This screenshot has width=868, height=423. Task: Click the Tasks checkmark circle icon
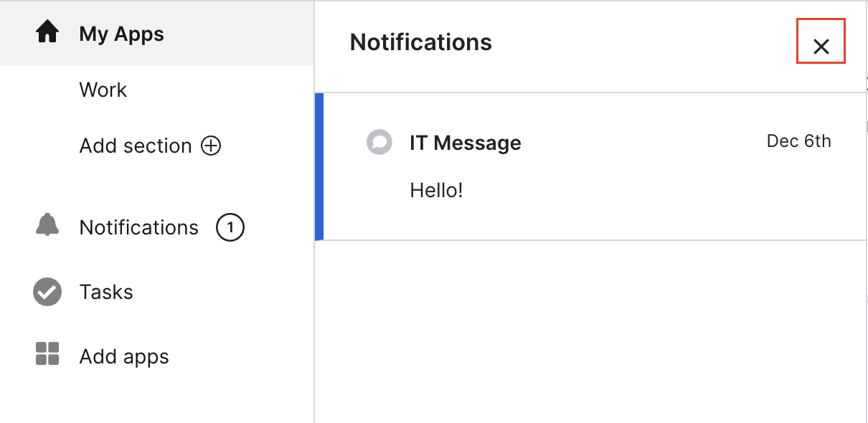(x=47, y=292)
